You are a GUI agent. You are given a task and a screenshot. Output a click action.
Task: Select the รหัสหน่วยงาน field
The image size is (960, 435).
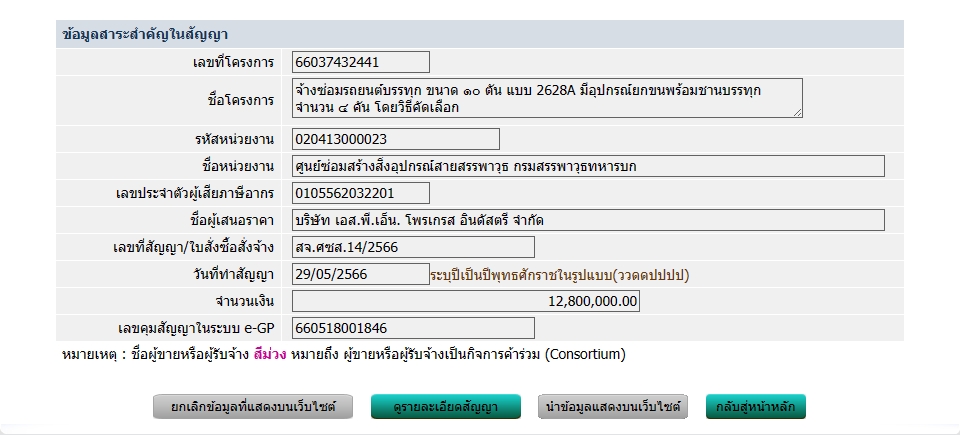point(396,139)
